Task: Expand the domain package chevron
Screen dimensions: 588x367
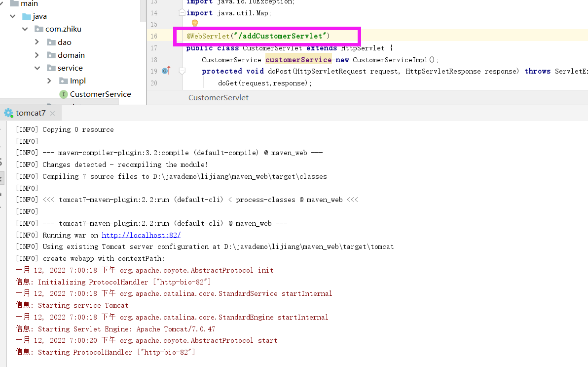Action: 37,55
